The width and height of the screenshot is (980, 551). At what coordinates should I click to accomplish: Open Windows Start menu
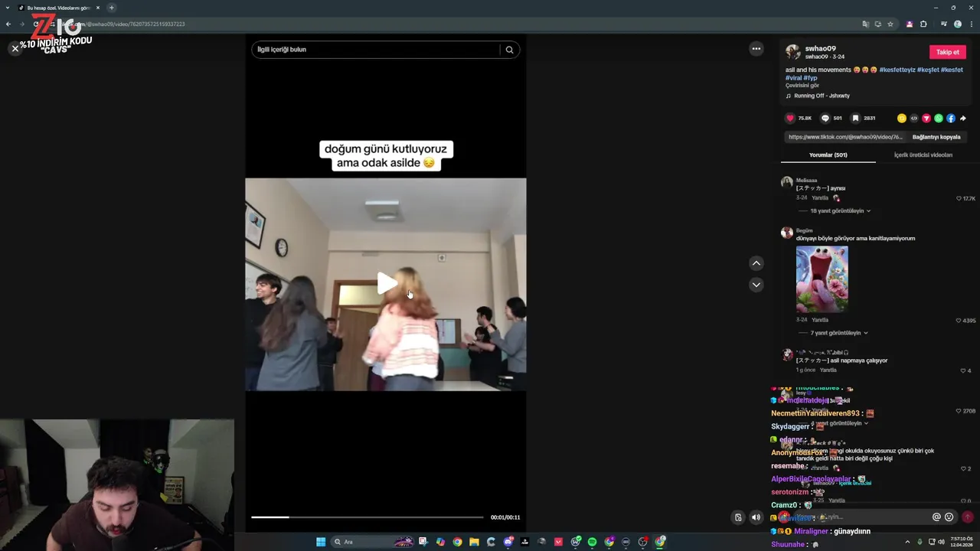[321, 542]
